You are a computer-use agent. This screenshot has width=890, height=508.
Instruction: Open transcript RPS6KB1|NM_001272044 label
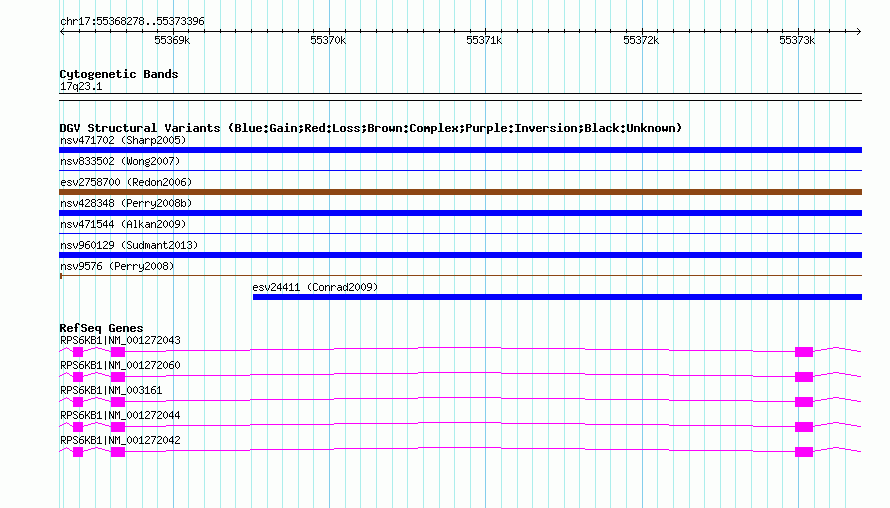pyautogui.click(x=120, y=415)
